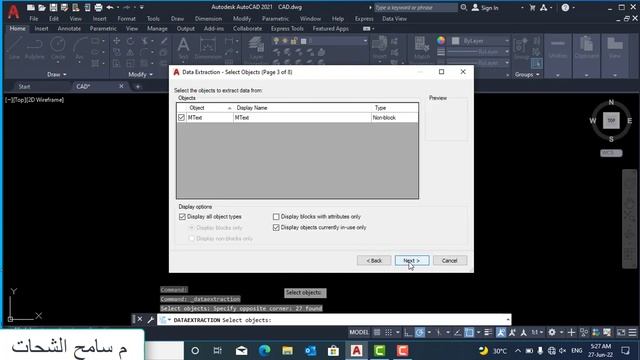Sort by the Type column header
This screenshot has width=640, height=360.
[x=394, y=108]
